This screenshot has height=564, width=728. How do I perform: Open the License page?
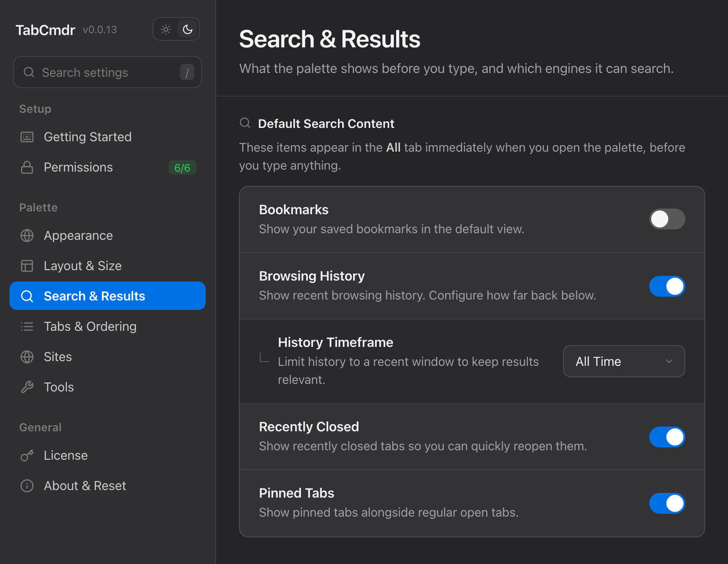point(108,455)
